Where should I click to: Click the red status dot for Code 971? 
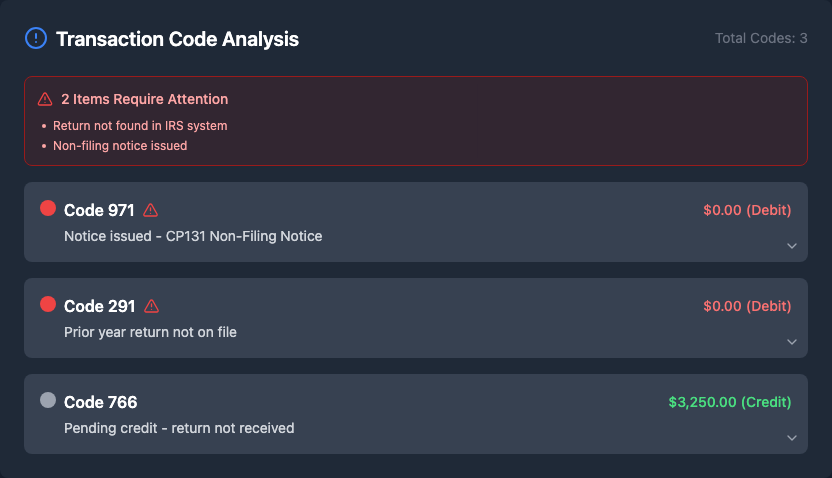48,209
